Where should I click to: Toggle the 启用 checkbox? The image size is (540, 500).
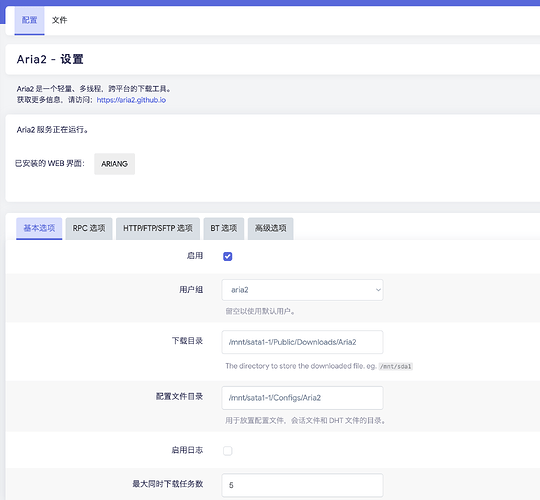click(x=228, y=256)
